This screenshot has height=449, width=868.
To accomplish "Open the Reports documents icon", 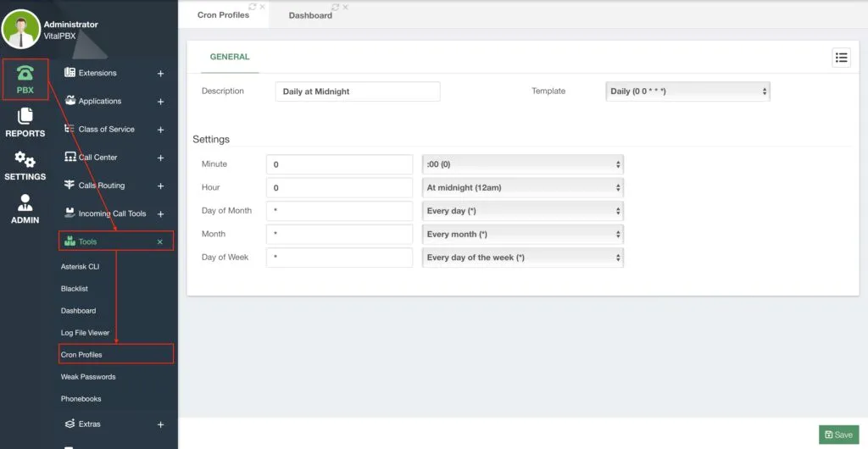I will click(x=25, y=116).
